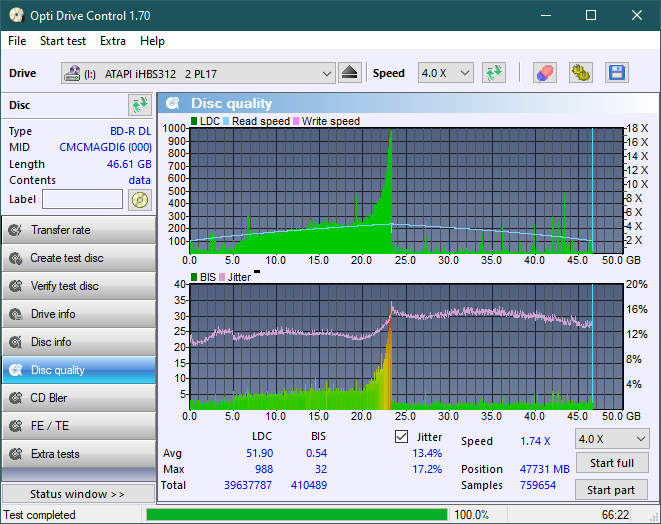Screen dimensions: 661x524
Task: Click the label apply icon beside Label field
Action: click(x=139, y=199)
